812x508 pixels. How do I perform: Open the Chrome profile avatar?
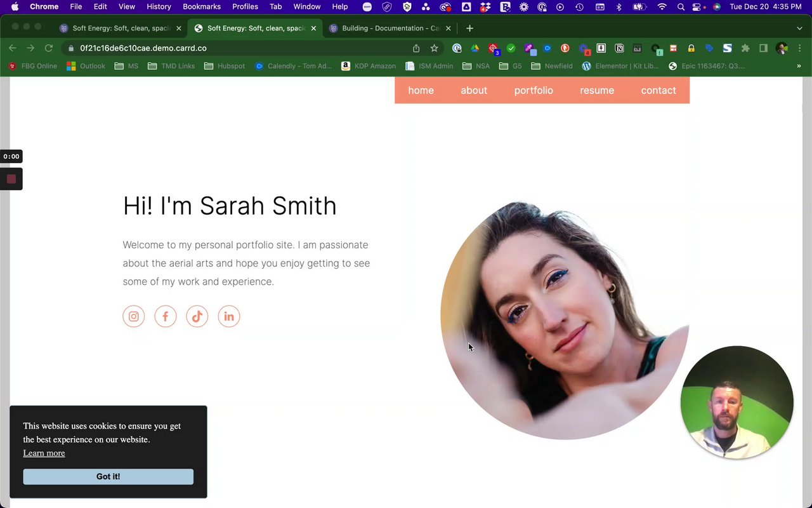point(782,48)
